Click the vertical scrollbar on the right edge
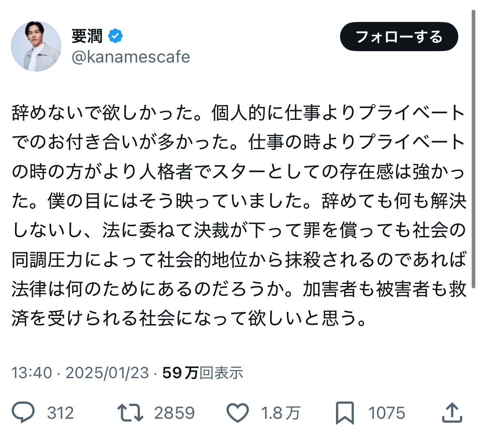 [473, 149]
